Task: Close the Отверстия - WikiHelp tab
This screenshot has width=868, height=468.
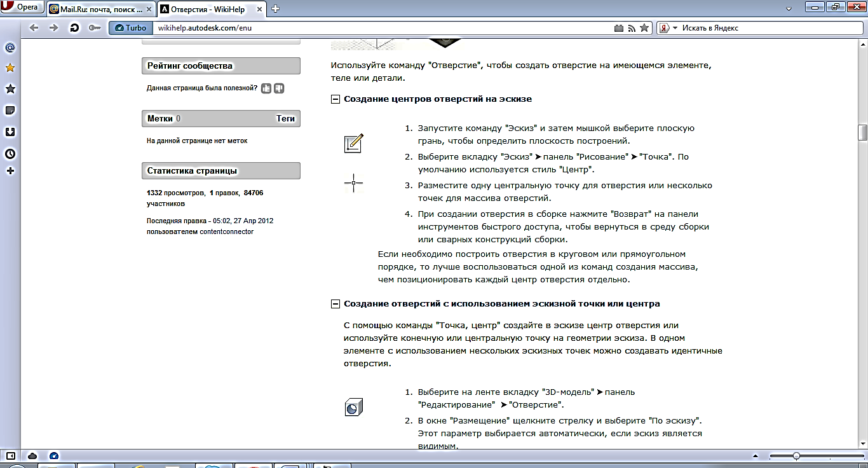Action: [261, 9]
